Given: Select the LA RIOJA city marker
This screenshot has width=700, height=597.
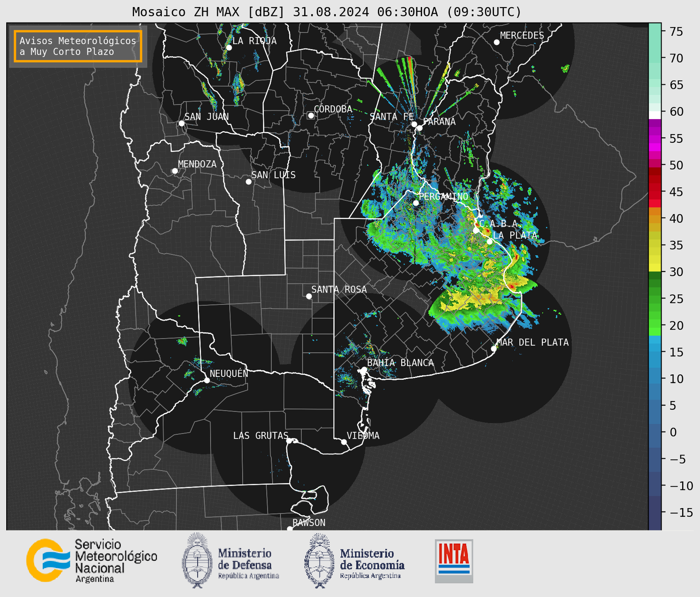Looking at the screenshot, I should tap(229, 48).
